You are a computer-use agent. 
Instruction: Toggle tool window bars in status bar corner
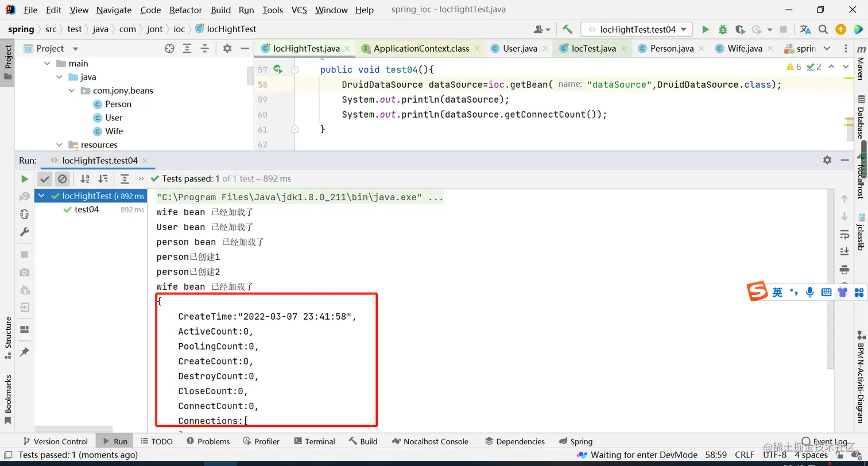[7, 455]
